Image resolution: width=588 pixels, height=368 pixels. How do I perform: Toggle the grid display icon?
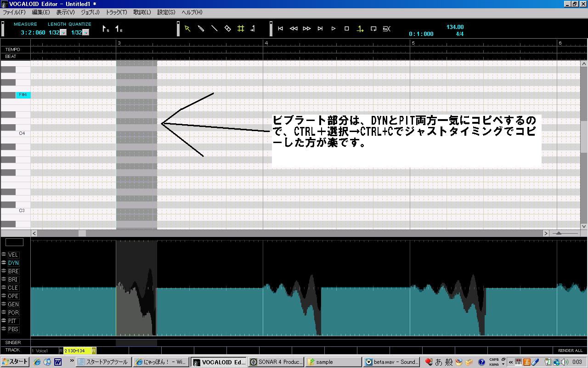click(x=241, y=29)
